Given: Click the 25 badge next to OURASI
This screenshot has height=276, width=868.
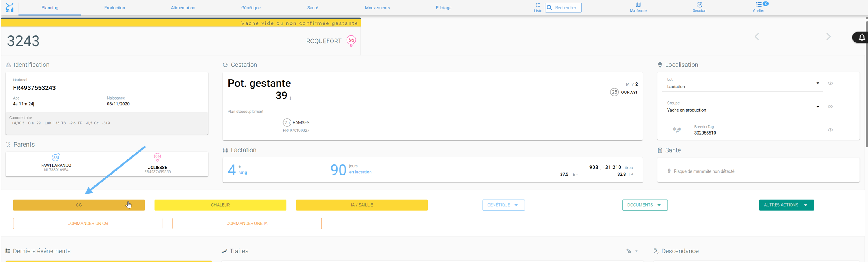Looking at the screenshot, I should coord(614,92).
